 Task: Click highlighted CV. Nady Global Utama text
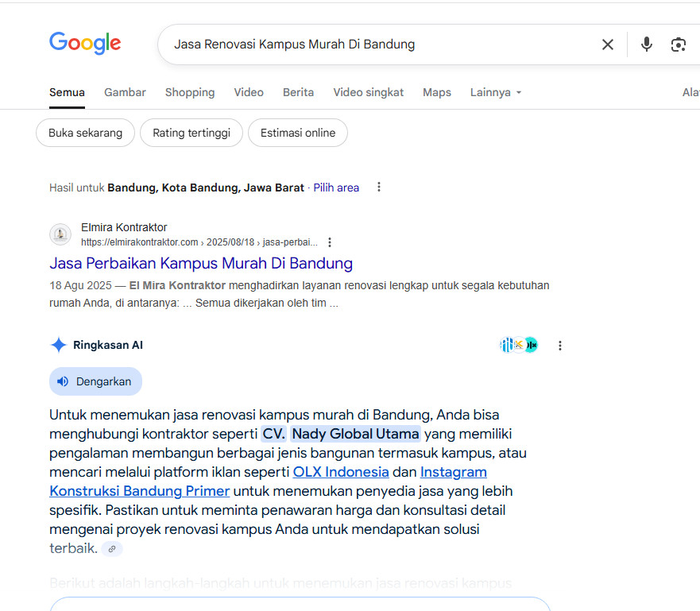341,434
